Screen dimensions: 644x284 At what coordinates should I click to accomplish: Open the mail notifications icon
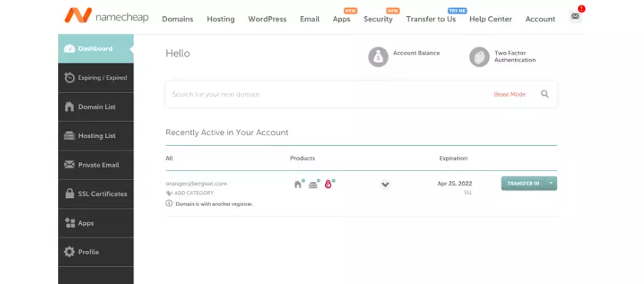575,16
